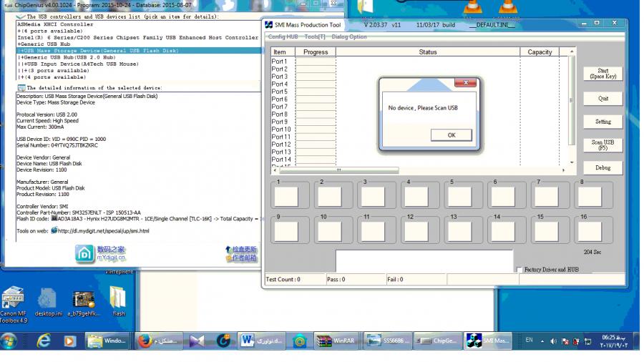Close the No device message dialog
Image resolution: width=644 pixels, height=362 pixels.
click(465, 82)
